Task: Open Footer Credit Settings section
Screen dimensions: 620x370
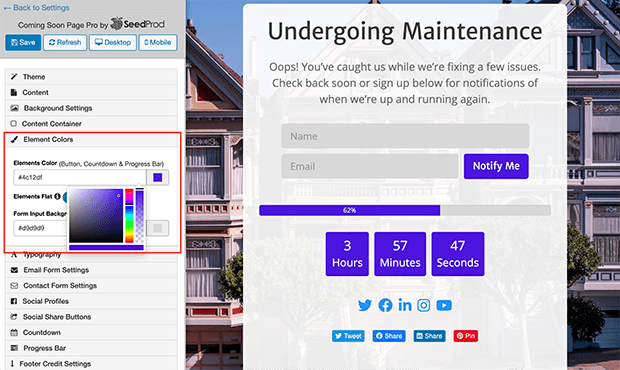Action: (91, 364)
